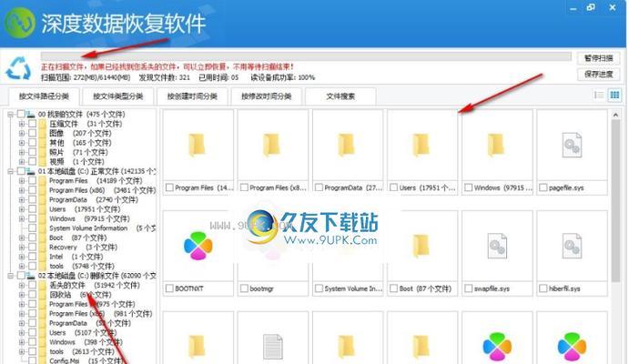The height and width of the screenshot is (364, 629).
Task: Check the Program Files thumbnail checkbox
Action: [x=169, y=187]
